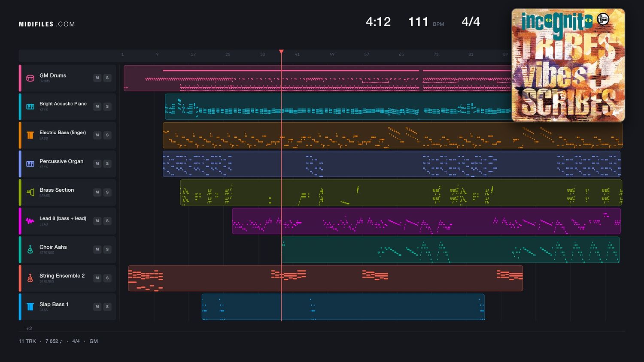Click the Bright Acoustic Piano keys icon

30,106
